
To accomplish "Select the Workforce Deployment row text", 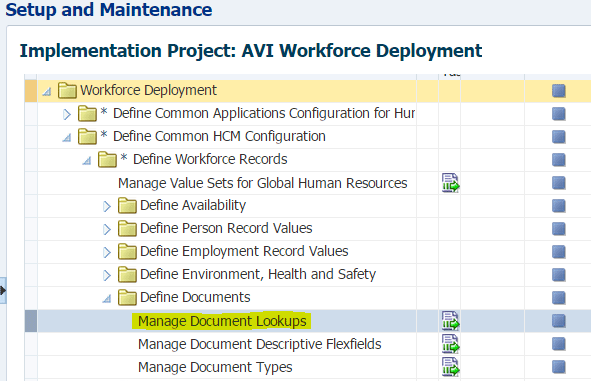I will click(149, 90).
